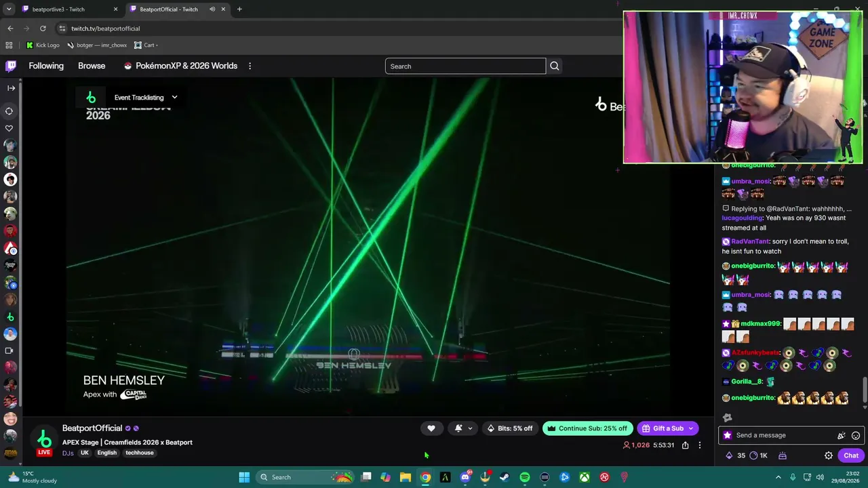Open the weather widget showing 15°C
Image resolution: width=868 pixels, height=488 pixels.
coord(32,477)
